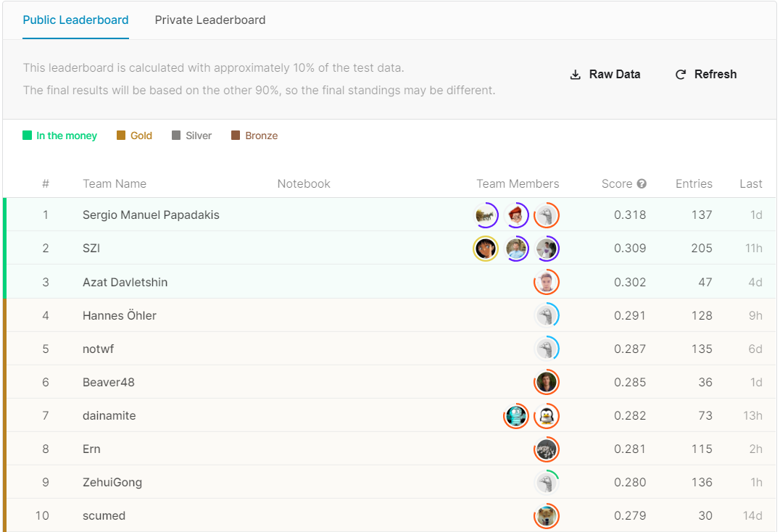
Task: Open Azat Davletshin's member avatar
Action: coord(547,282)
